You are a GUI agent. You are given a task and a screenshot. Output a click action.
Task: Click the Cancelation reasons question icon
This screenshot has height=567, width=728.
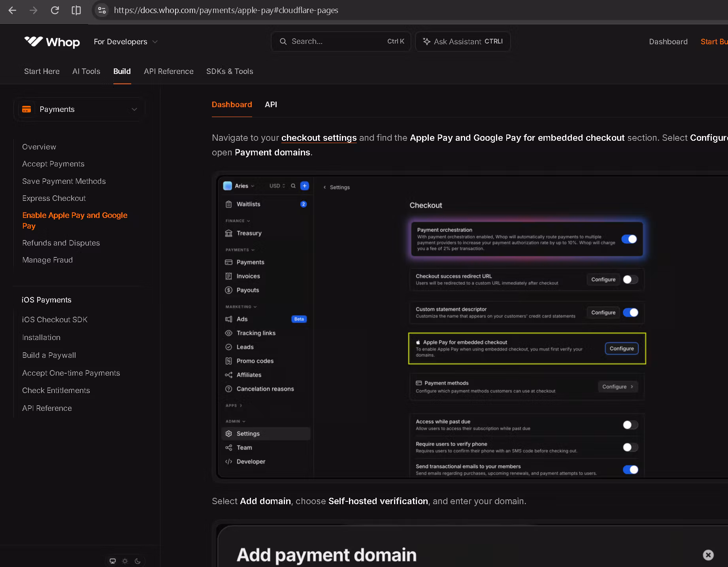click(228, 389)
